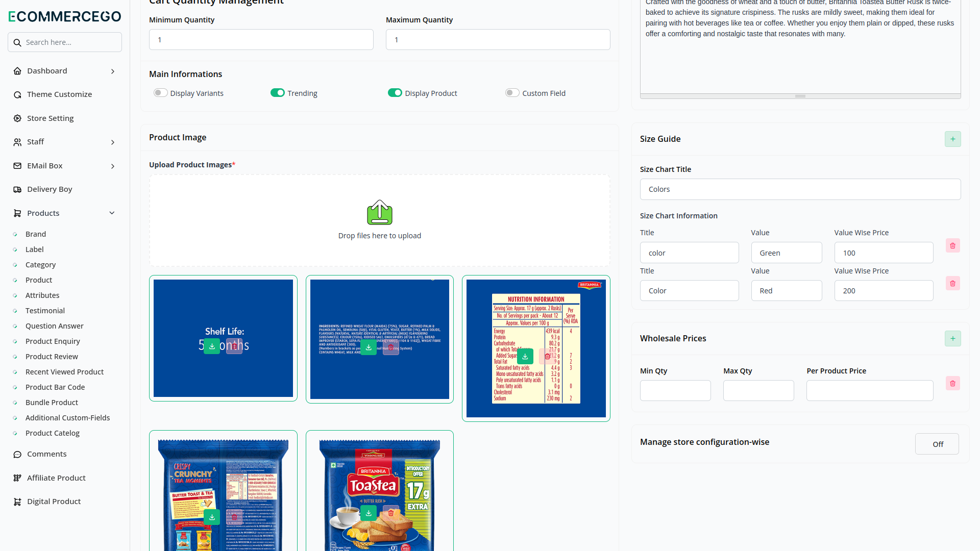Delete the ingredients product image
Viewport: 980px width, 551px height.
tap(391, 347)
